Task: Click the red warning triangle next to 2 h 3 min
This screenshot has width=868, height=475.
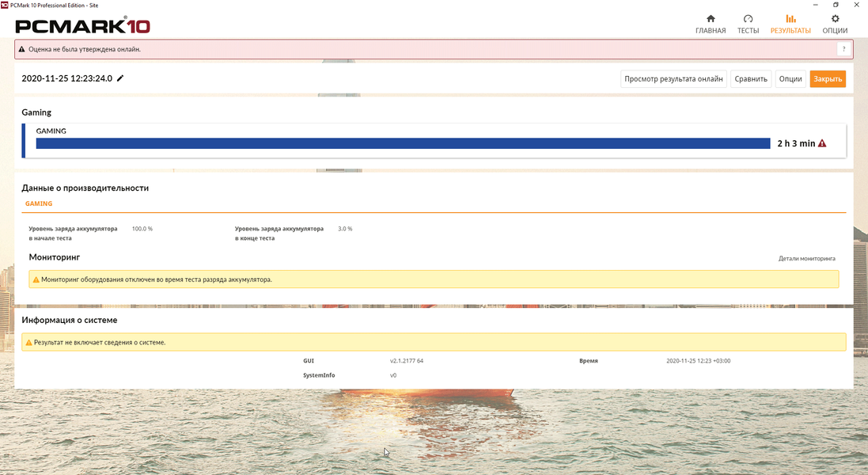Action: [x=822, y=143]
